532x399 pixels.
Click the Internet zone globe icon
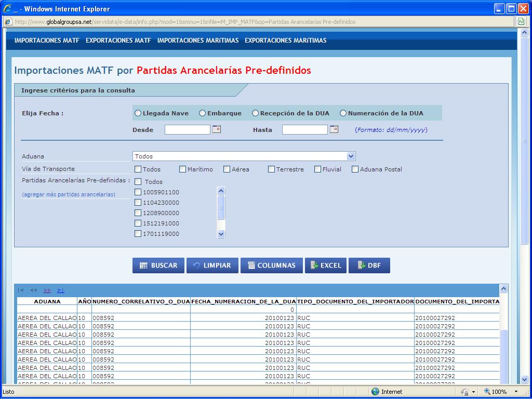(375, 392)
